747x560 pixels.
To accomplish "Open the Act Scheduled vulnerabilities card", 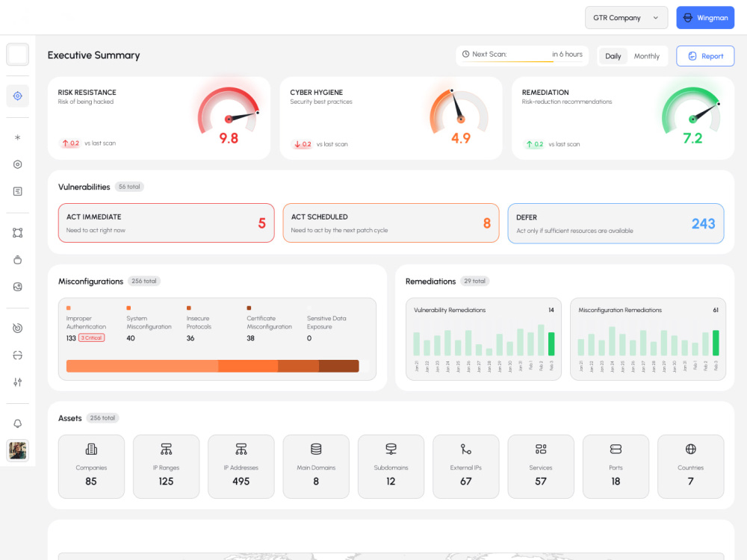I will pyautogui.click(x=391, y=223).
